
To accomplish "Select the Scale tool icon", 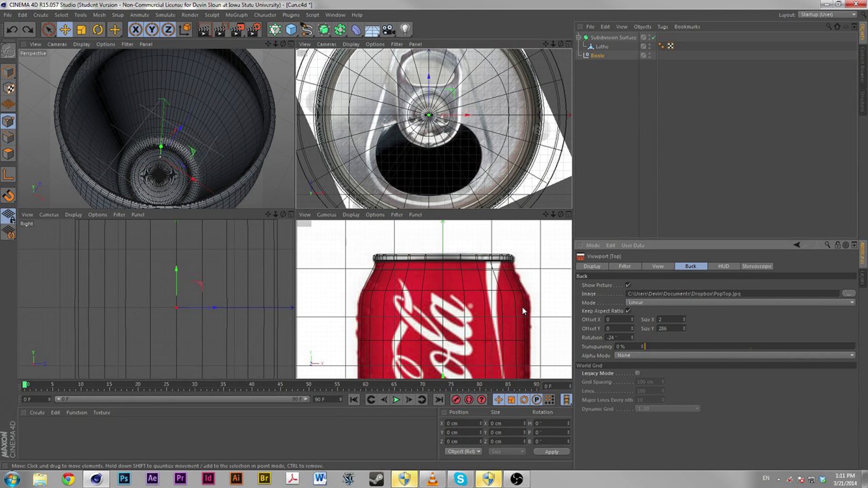I will point(81,30).
